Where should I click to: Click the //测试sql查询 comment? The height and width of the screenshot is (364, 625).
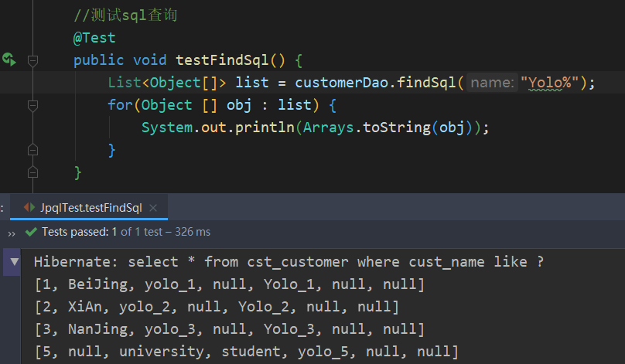tap(125, 15)
